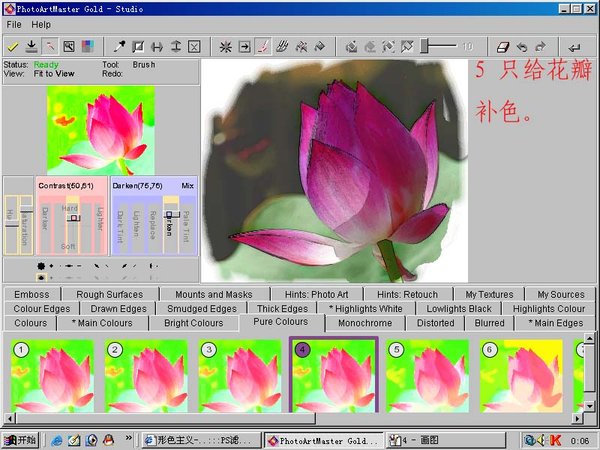600x450 pixels.
Task: Click the Windows Start button in taskbar
Action: coord(20,440)
